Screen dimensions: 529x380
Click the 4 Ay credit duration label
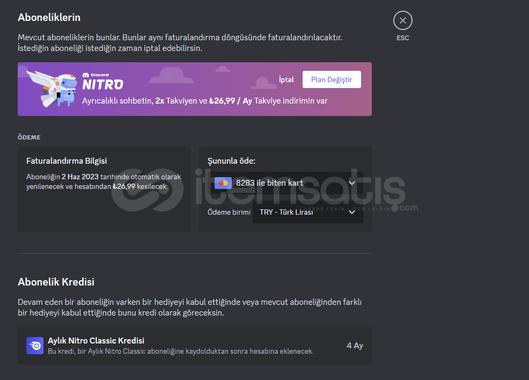pyautogui.click(x=355, y=346)
